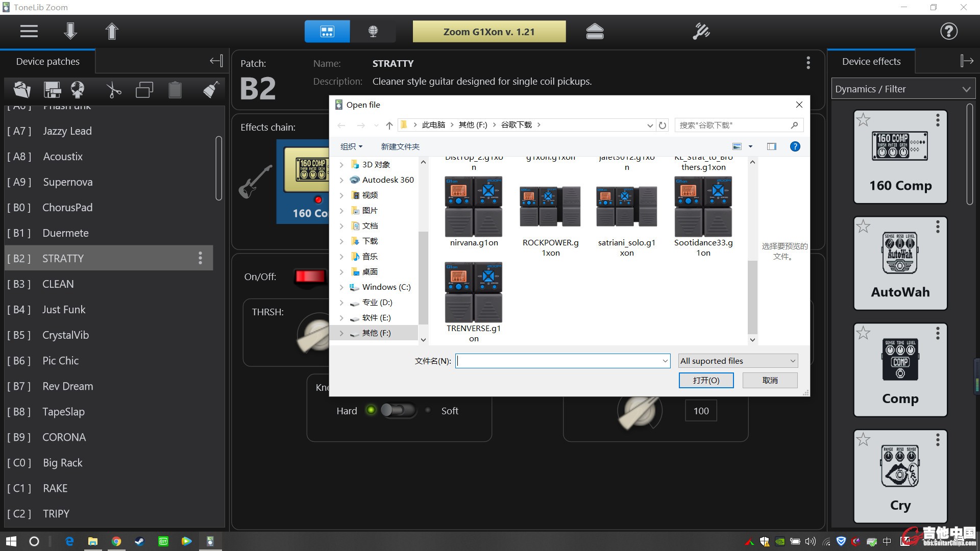This screenshot has width=980, height=551.
Task: Click the paste clipboard icon
Action: [175, 90]
